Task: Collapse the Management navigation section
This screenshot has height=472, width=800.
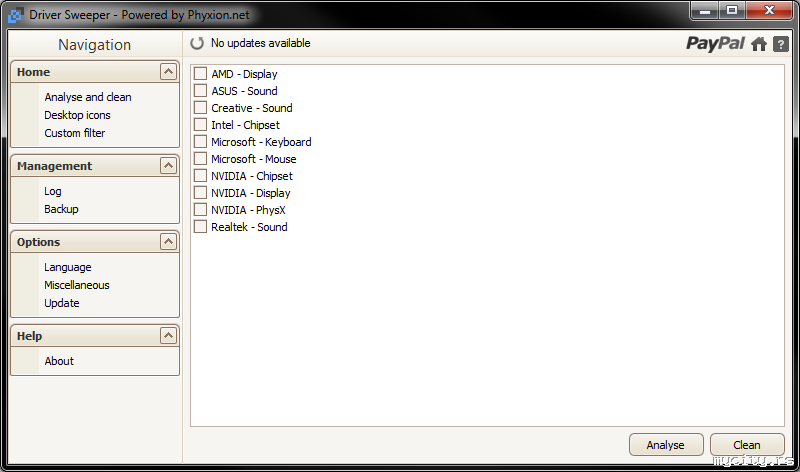Action: (x=168, y=165)
